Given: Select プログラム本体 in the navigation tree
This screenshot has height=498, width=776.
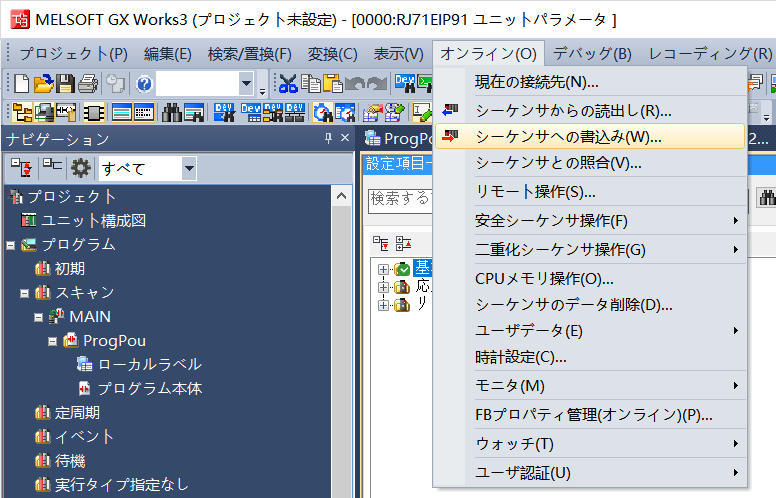Looking at the screenshot, I should pyautogui.click(x=149, y=388).
